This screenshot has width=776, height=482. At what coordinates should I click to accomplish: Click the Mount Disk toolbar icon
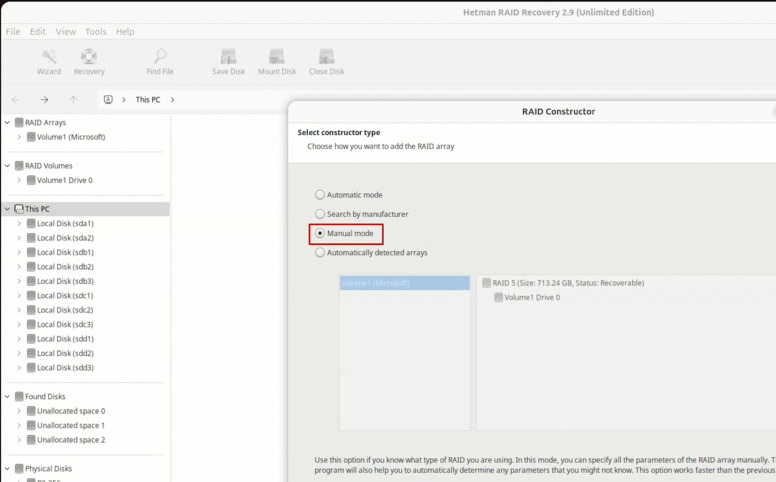[277, 56]
